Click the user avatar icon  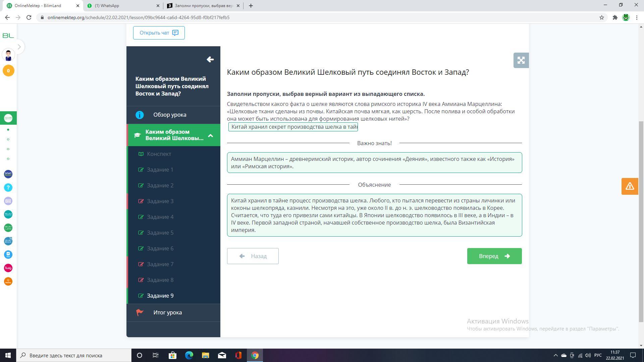click(x=8, y=55)
